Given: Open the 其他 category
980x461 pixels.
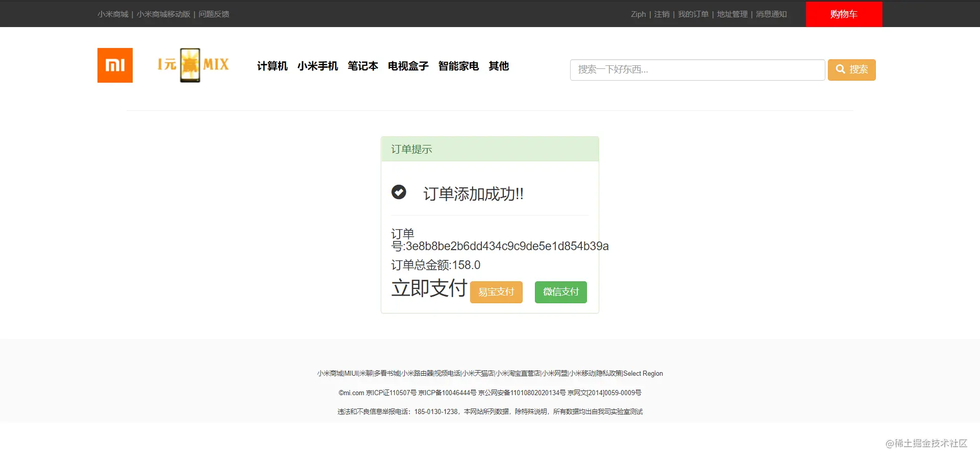Looking at the screenshot, I should click(x=499, y=66).
